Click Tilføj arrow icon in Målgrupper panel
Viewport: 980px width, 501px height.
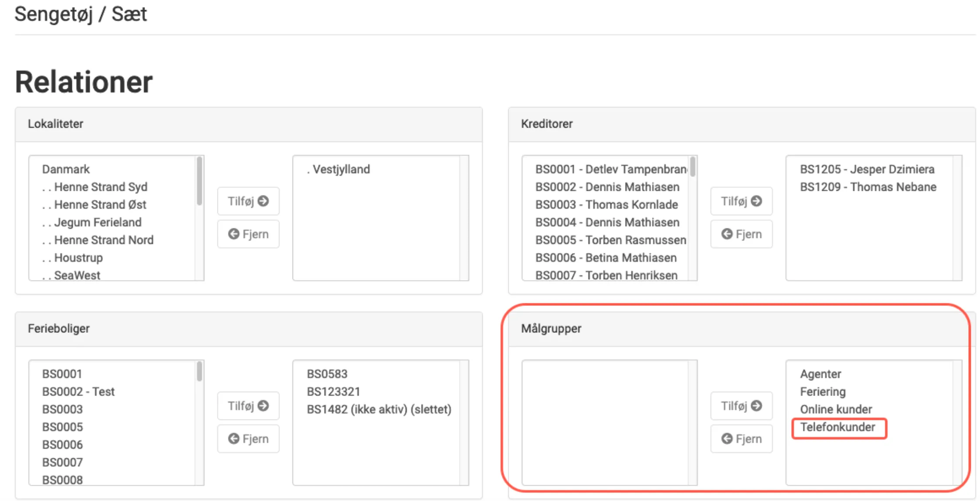756,406
